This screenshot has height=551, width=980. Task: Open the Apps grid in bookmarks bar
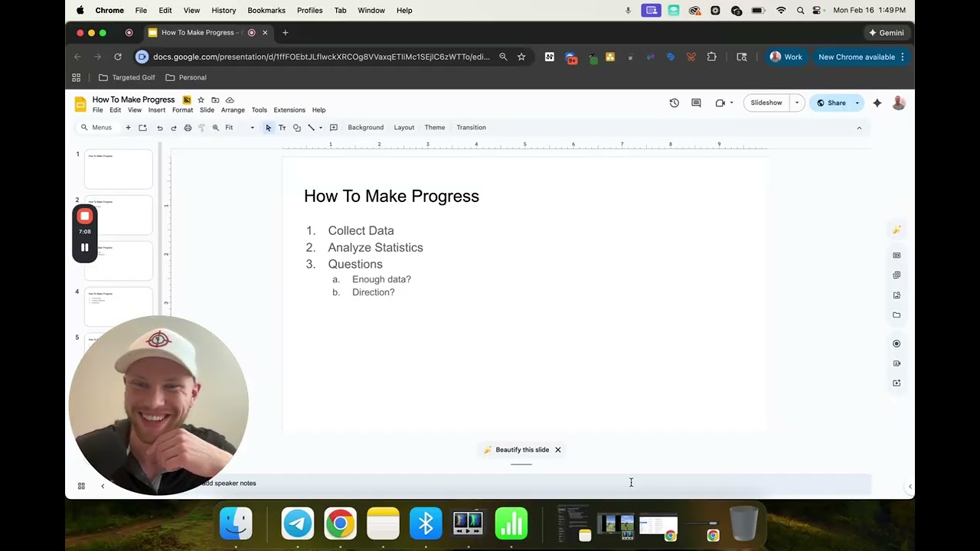click(x=77, y=77)
